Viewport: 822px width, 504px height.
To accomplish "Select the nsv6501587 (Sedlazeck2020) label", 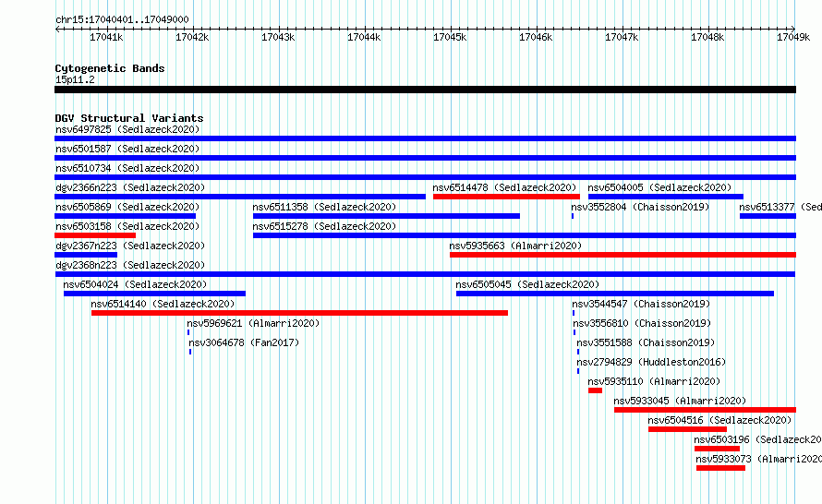I will 127,149.
